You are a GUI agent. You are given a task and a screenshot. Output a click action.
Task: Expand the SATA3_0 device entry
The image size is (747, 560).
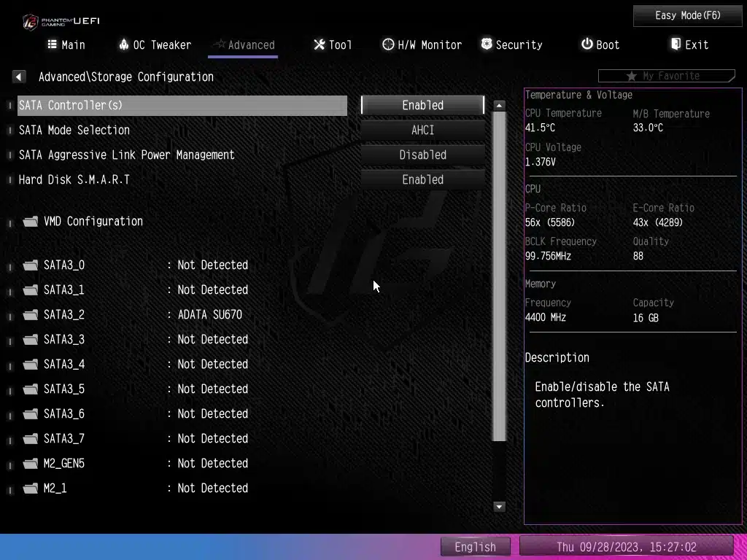coord(64,265)
